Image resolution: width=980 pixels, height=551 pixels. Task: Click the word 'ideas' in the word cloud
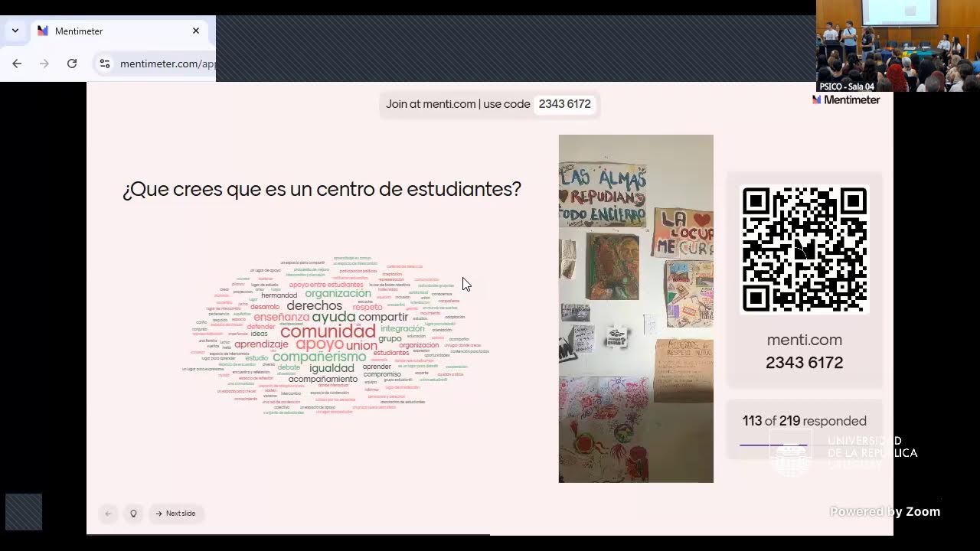259,334
